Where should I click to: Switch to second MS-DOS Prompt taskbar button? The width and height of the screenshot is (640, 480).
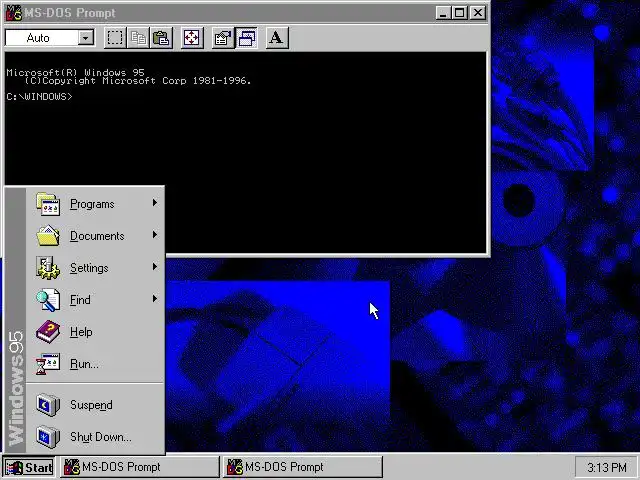point(303,467)
